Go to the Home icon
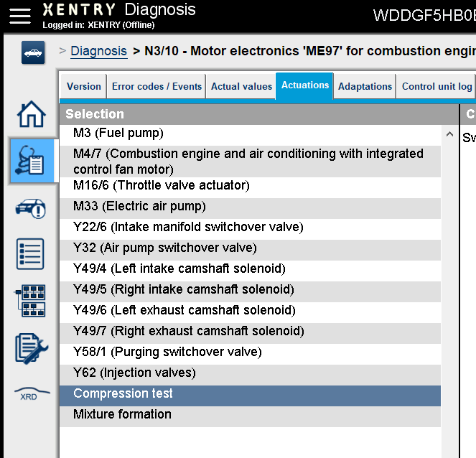The image size is (476, 458). pyautogui.click(x=32, y=114)
